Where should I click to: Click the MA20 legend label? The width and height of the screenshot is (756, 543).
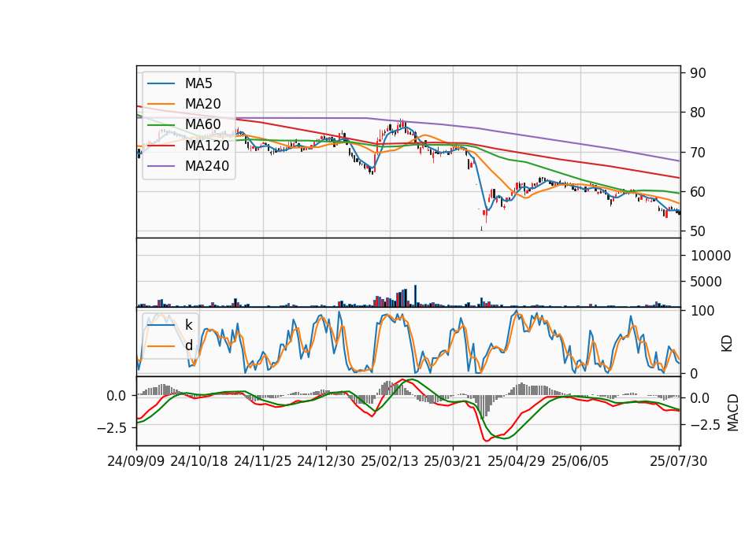click(202, 104)
